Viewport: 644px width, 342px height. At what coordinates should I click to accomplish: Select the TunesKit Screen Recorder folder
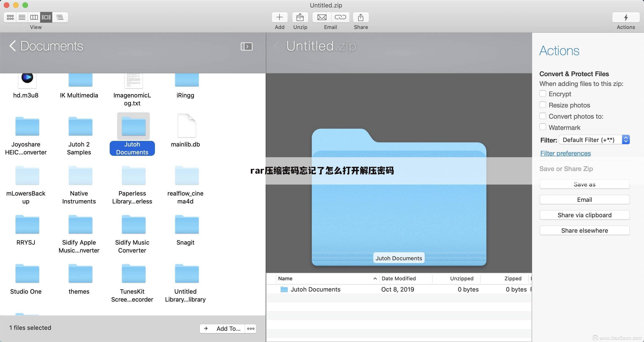[x=132, y=283]
